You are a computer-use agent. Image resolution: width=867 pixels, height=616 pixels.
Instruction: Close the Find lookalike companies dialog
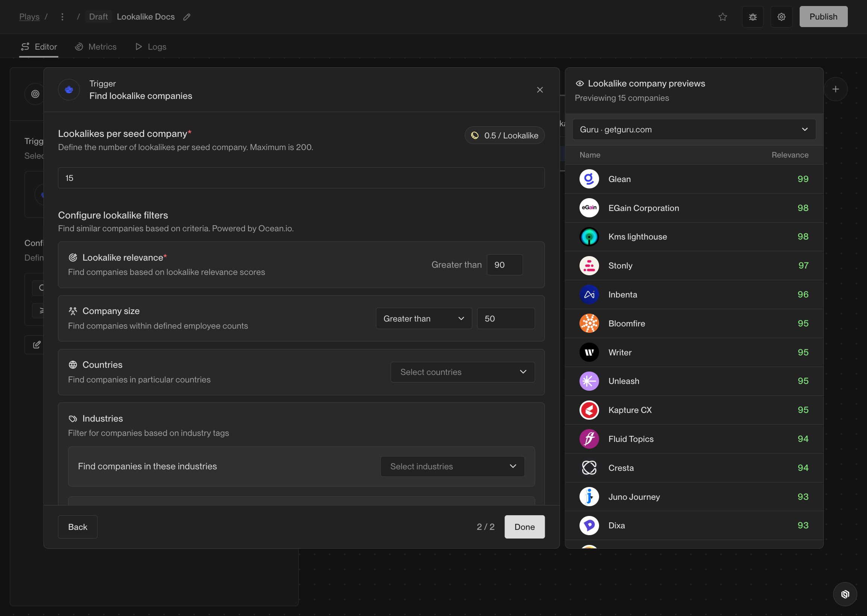coord(540,90)
